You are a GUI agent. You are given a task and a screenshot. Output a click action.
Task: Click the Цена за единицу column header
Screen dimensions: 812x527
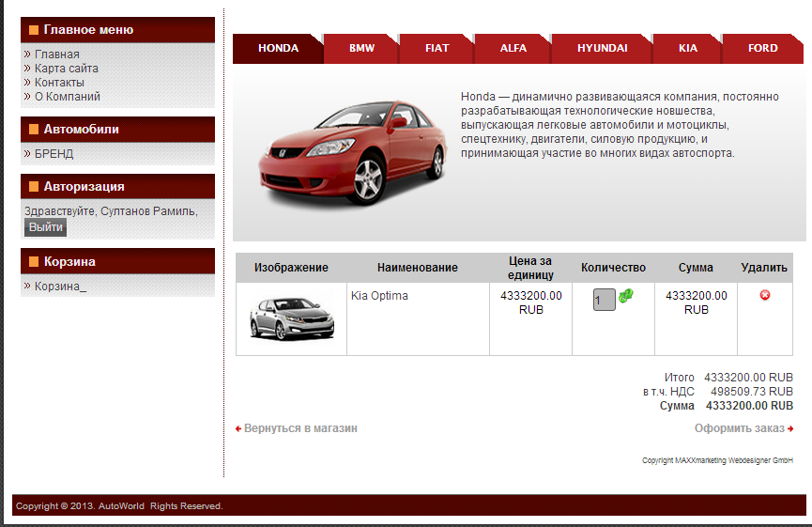coord(530,268)
